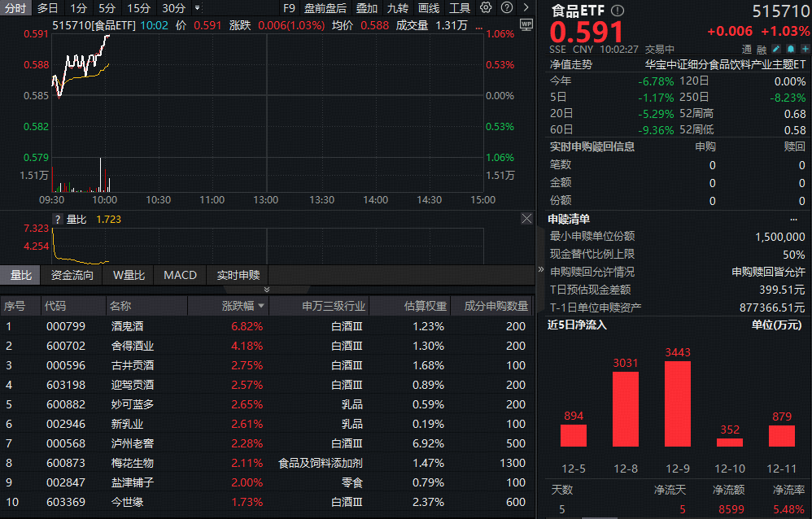Open the chart settings gear icon

(486, 7)
